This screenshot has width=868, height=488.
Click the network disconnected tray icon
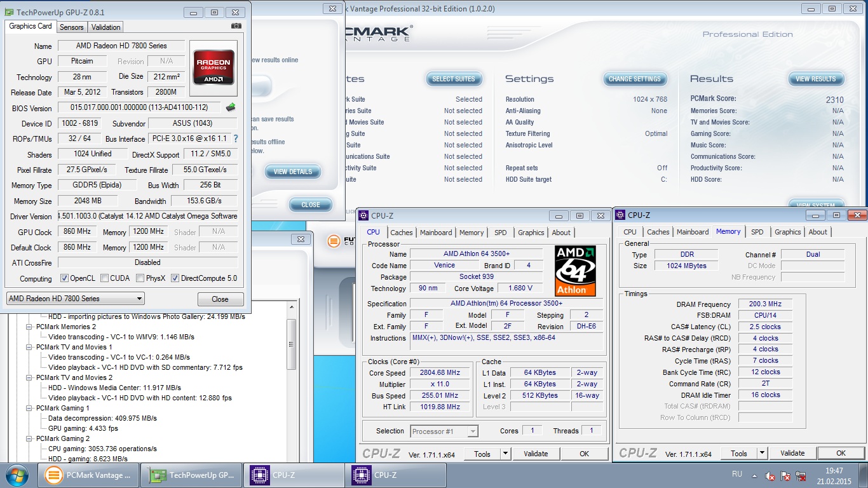[x=801, y=475]
